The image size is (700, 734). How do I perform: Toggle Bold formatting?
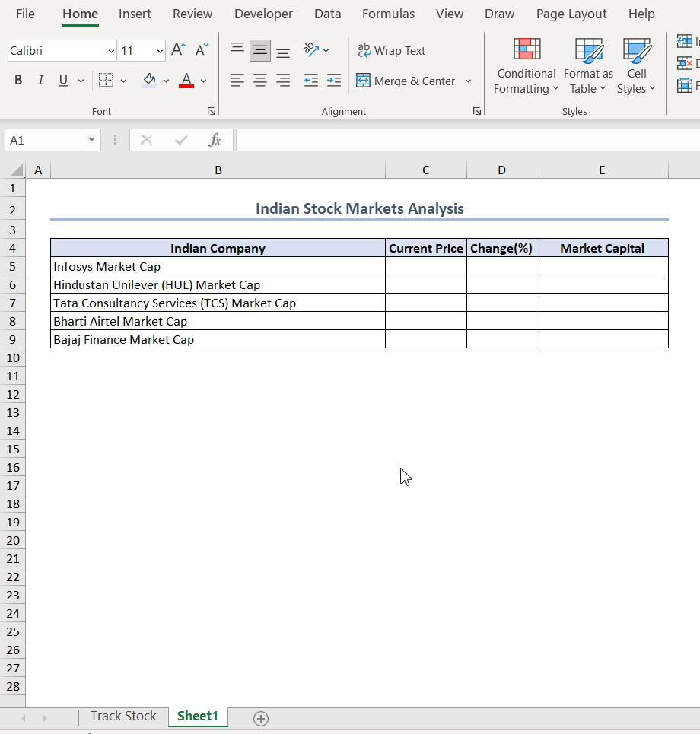click(x=18, y=81)
